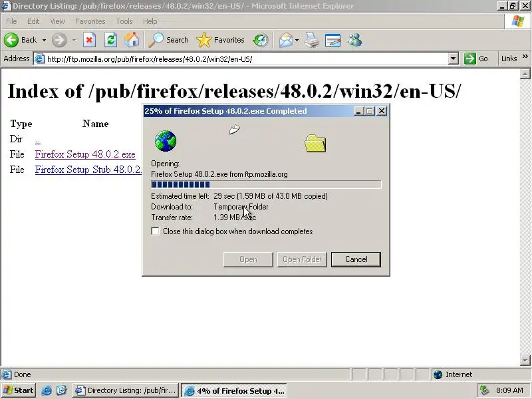Click the Windows flag logo

[x=518, y=21]
